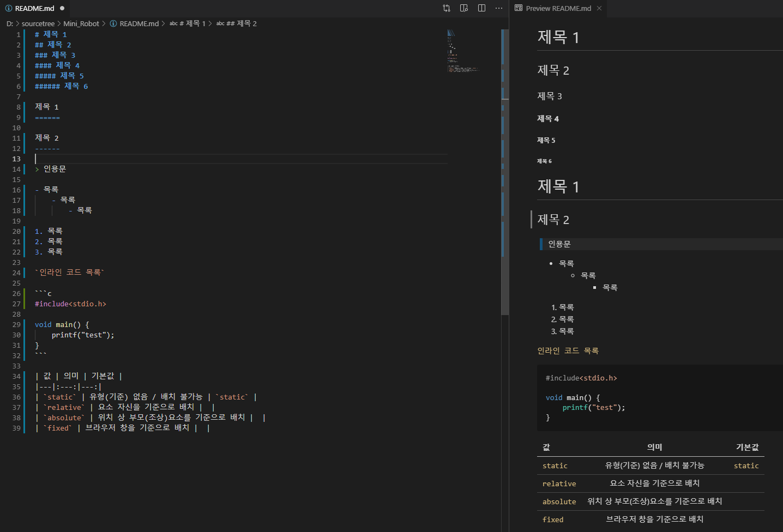Open the sourcetree breadcrumb folder
This screenshot has height=532, width=783.
tap(38, 23)
